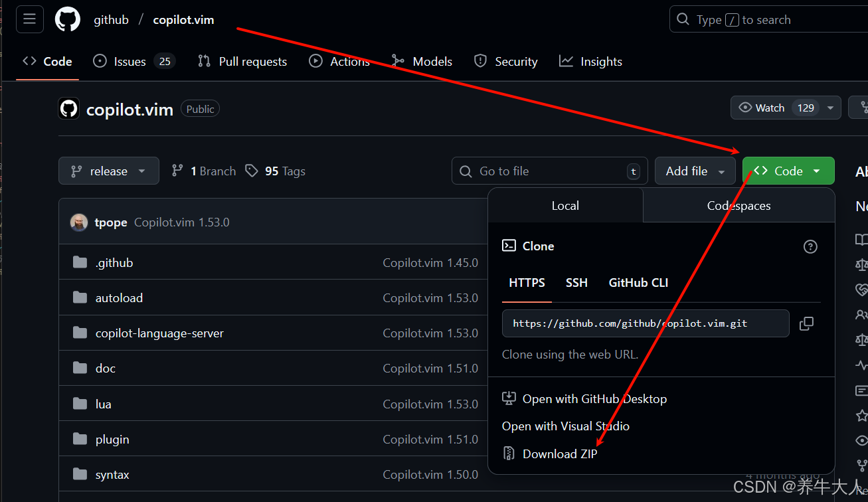Select the HTTPS clone method
The width and height of the screenshot is (868, 502).
pos(527,283)
